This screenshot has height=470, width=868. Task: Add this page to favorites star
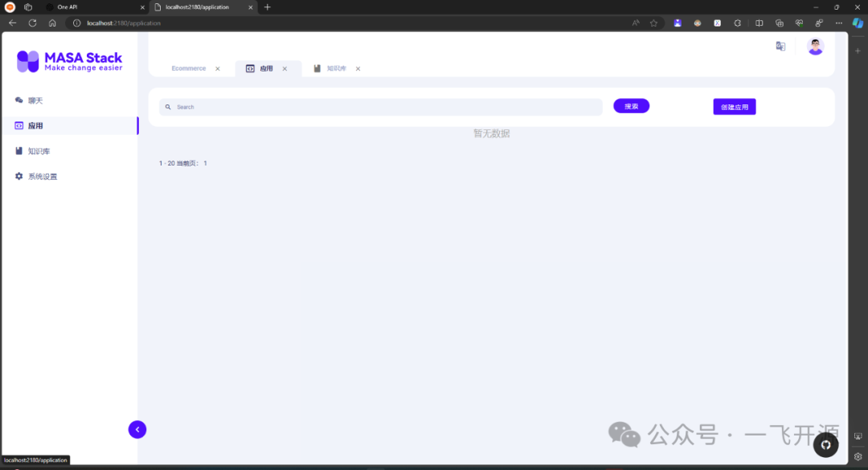[x=653, y=23]
